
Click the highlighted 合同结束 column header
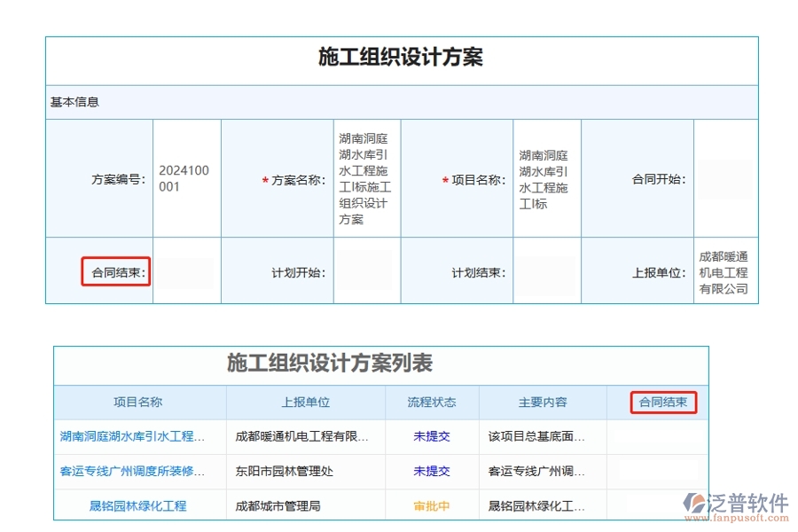tap(662, 403)
